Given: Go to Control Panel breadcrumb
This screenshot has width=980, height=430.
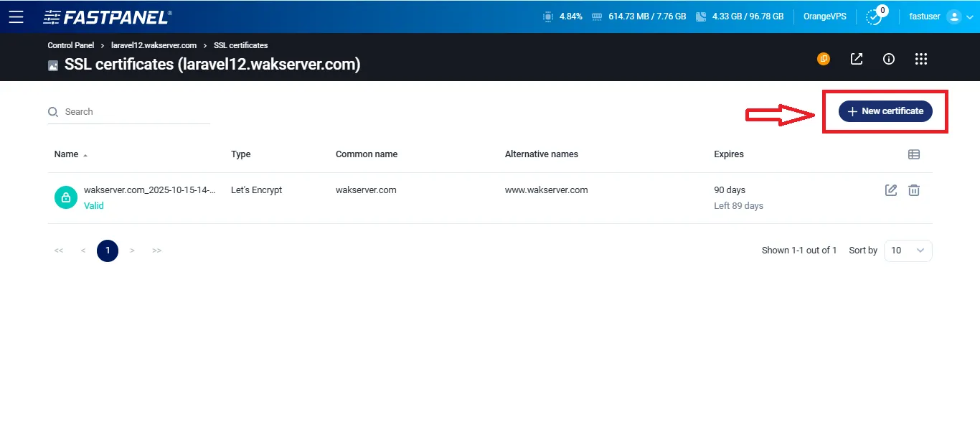Looking at the screenshot, I should click(71, 45).
